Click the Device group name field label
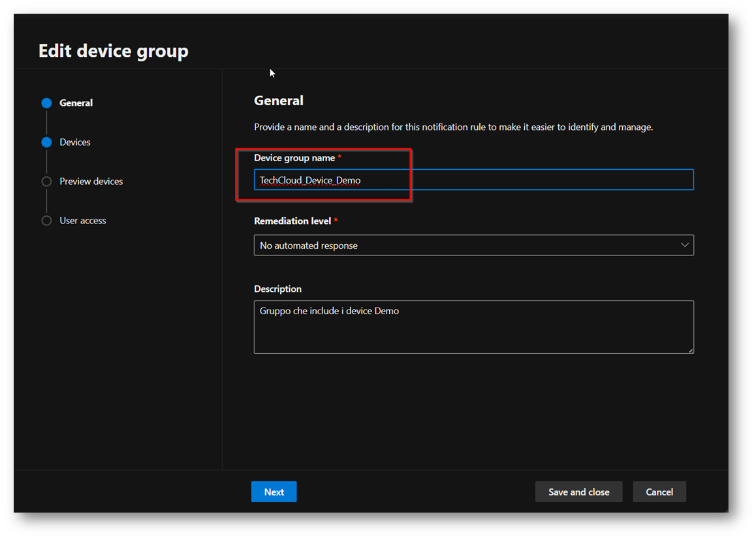 294,158
